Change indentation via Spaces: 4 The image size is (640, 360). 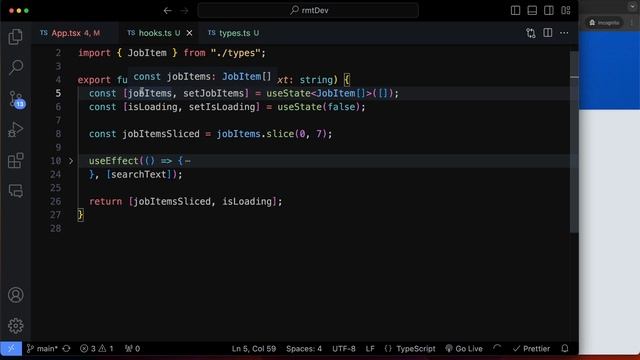click(x=304, y=349)
